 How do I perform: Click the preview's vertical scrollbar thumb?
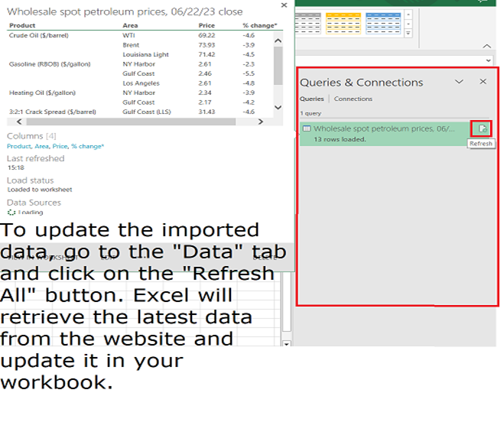coord(278,66)
